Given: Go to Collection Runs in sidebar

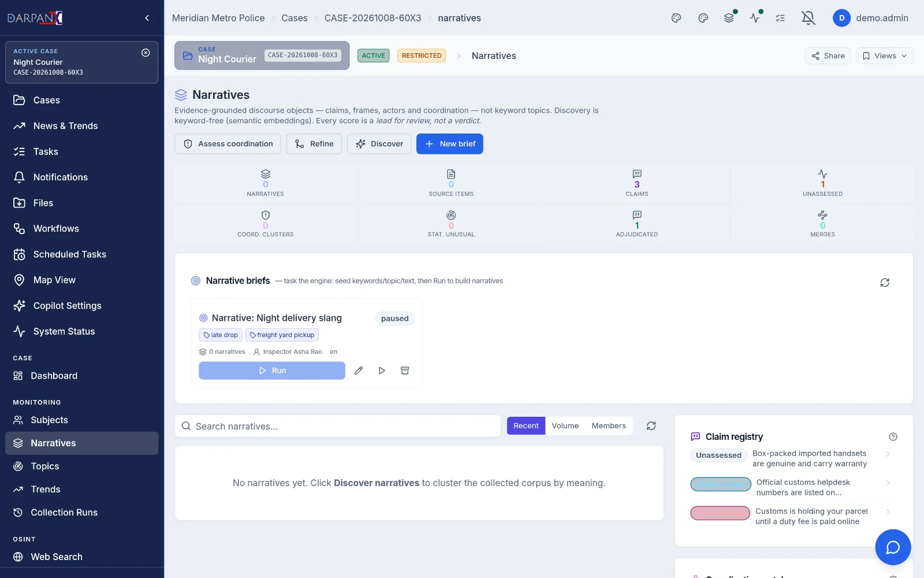Looking at the screenshot, I should tap(81, 513).
